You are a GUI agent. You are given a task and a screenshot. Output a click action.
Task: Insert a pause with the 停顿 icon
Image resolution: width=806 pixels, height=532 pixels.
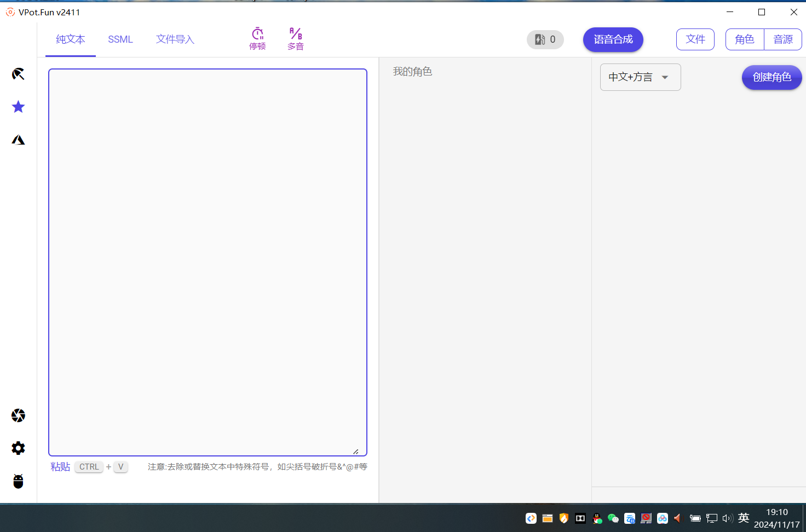pyautogui.click(x=257, y=39)
